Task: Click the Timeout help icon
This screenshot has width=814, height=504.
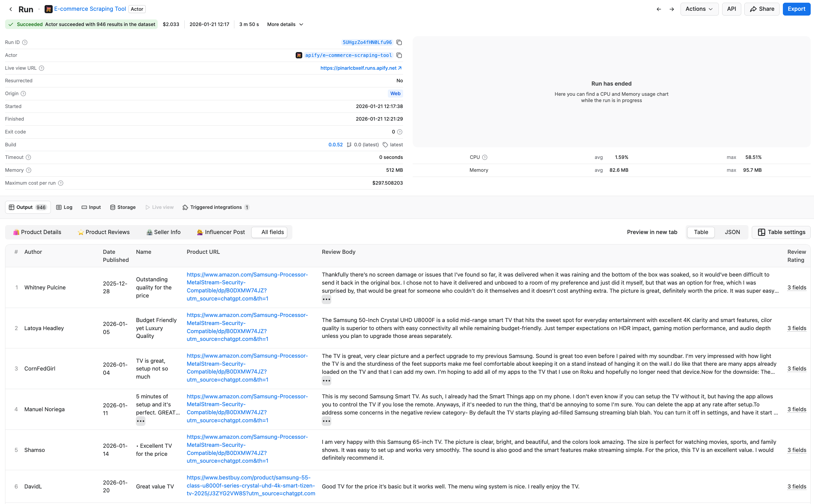Action: point(28,157)
